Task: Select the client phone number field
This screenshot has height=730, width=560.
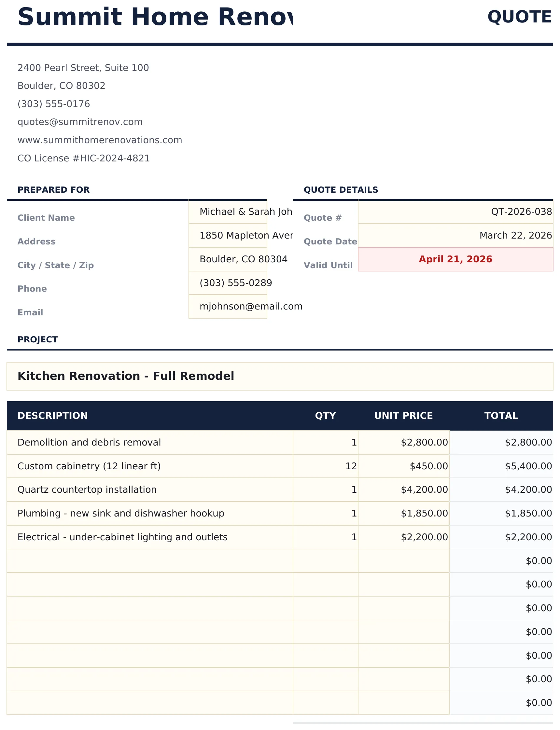Action: (228, 283)
